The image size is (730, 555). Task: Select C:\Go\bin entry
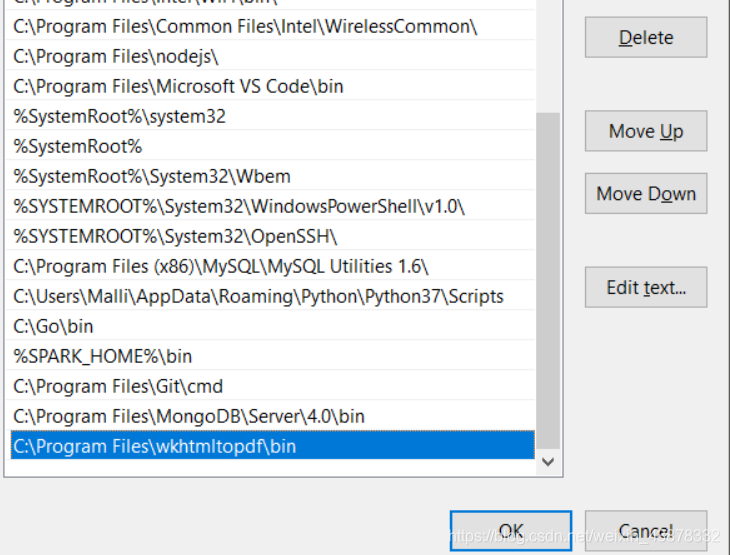click(x=270, y=326)
